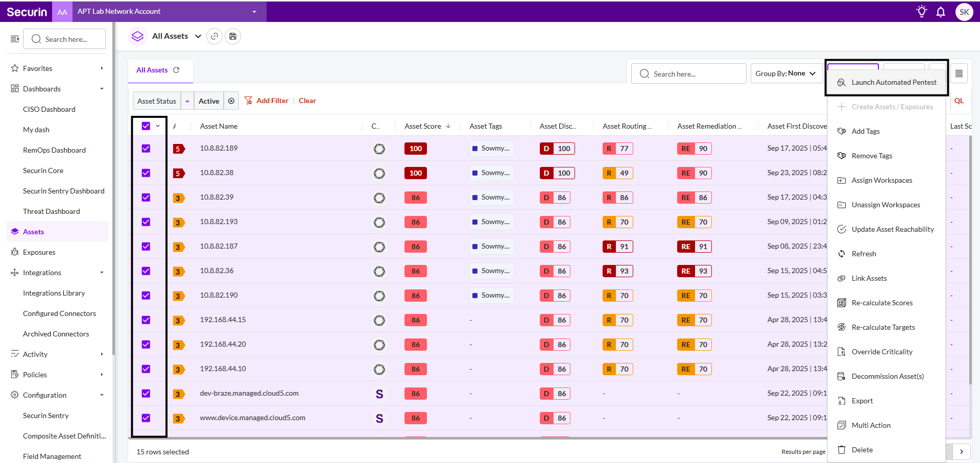Go to next results page arrow
The image size is (980, 463).
(x=962, y=452)
